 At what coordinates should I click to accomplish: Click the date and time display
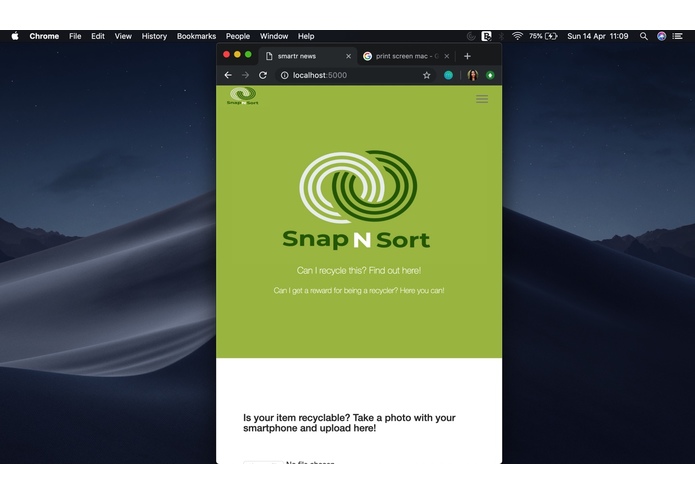tap(597, 36)
